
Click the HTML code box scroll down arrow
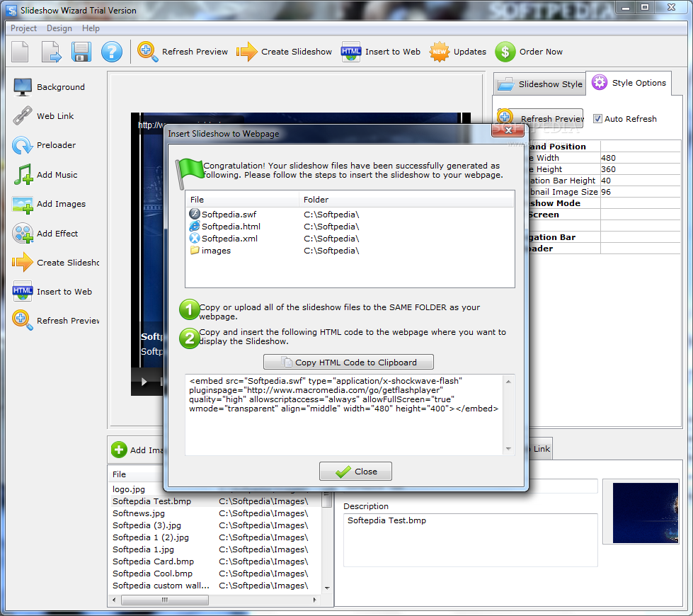[x=508, y=448]
